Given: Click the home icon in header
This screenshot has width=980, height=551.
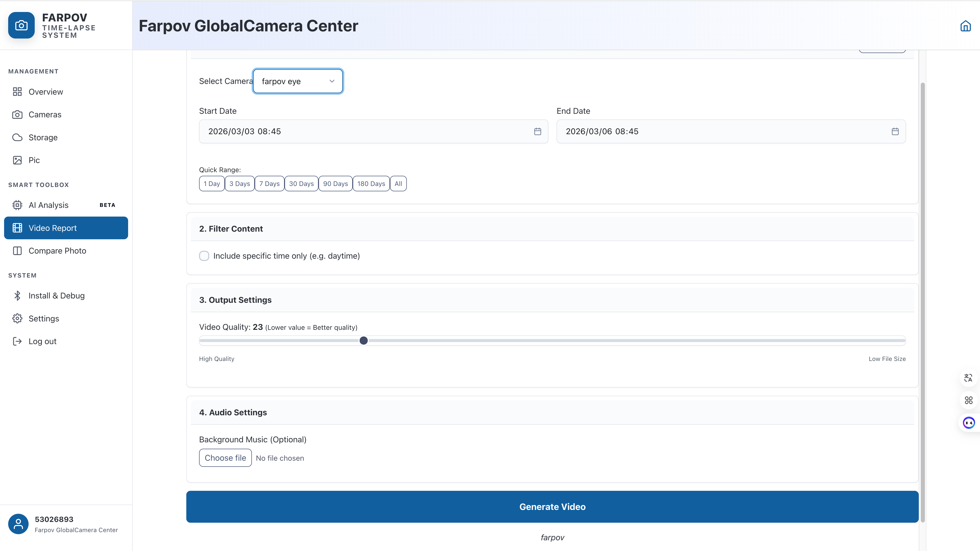Looking at the screenshot, I should pos(965,26).
